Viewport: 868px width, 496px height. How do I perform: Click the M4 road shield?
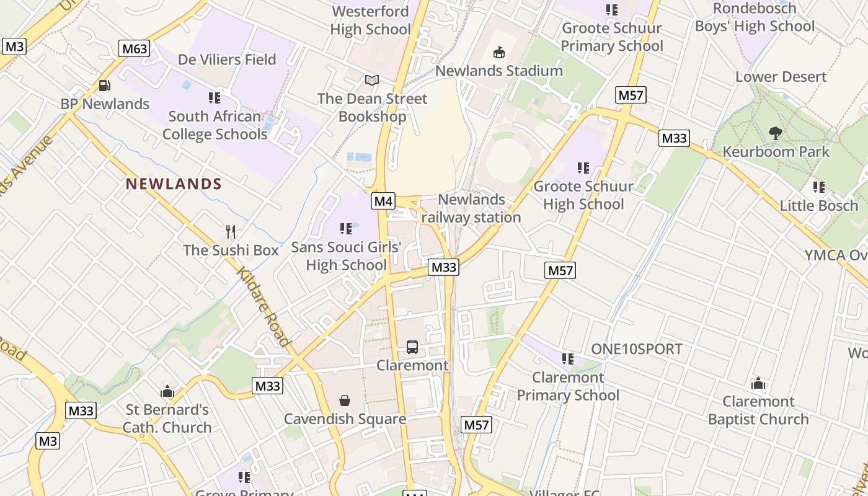point(383,201)
